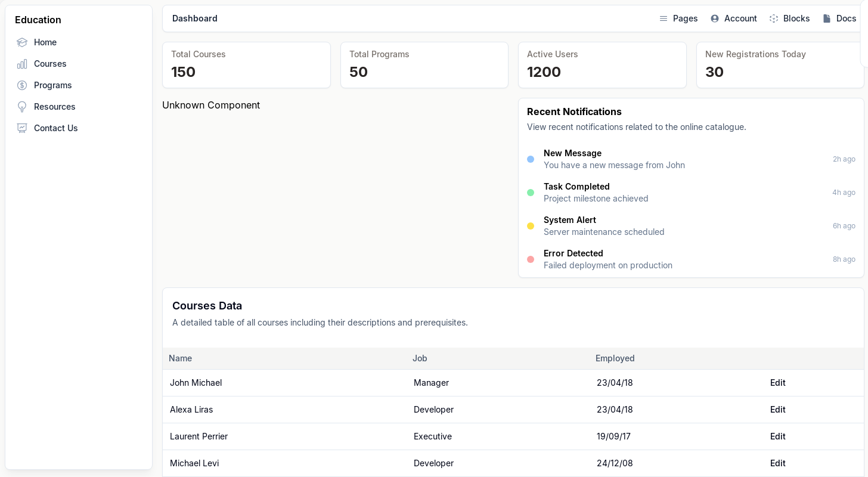Edit the Michael Levi row
Viewport: 868px width, 477px height.
pos(777,463)
